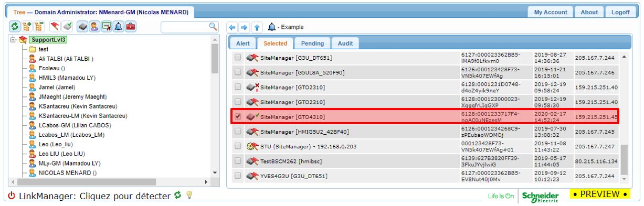644x206 pixels.
Task: Check the SiteManager [G5UL8A_520F90] checkbox
Action: pos(238,72)
